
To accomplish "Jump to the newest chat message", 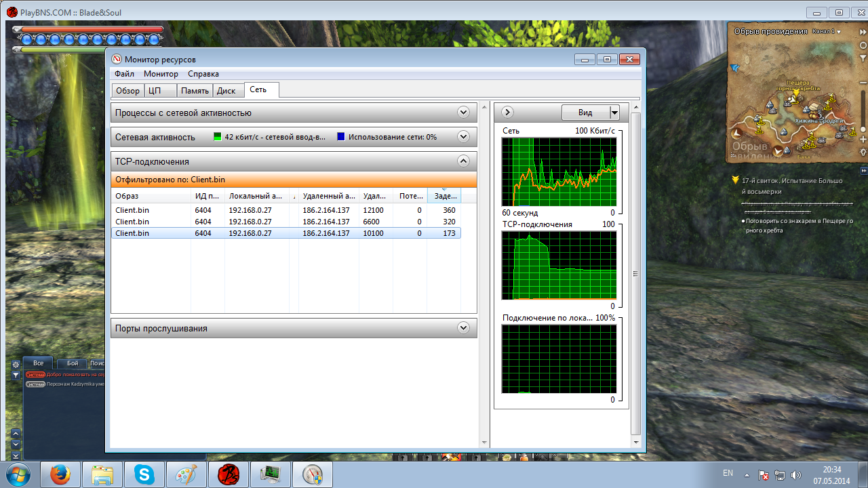I will [x=16, y=455].
